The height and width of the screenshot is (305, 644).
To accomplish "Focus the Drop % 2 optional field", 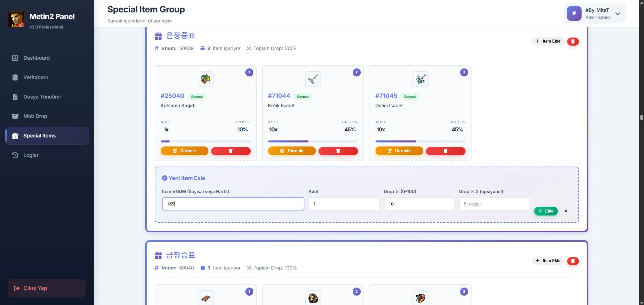I will coord(494,204).
